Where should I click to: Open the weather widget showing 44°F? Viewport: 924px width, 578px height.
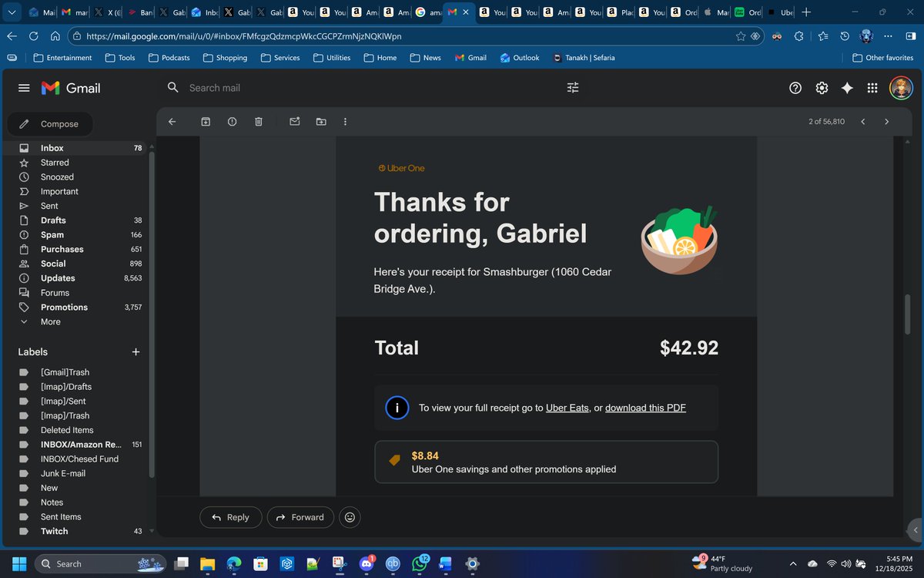tap(722, 564)
